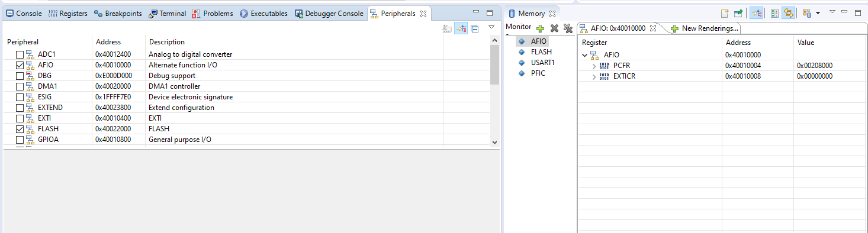Open the Peripherals view menu arrow
The width and height of the screenshot is (868, 233).
(x=491, y=27)
